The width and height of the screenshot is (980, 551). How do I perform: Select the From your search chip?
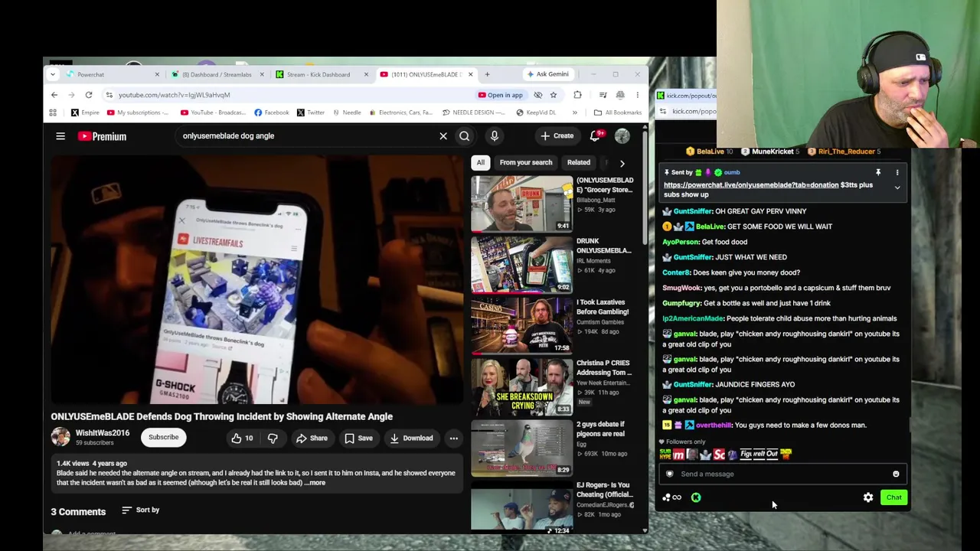525,162
